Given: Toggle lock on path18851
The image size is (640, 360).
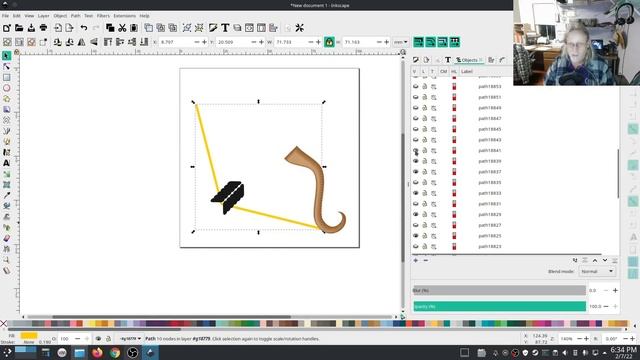Looking at the screenshot, I should coord(424,97).
